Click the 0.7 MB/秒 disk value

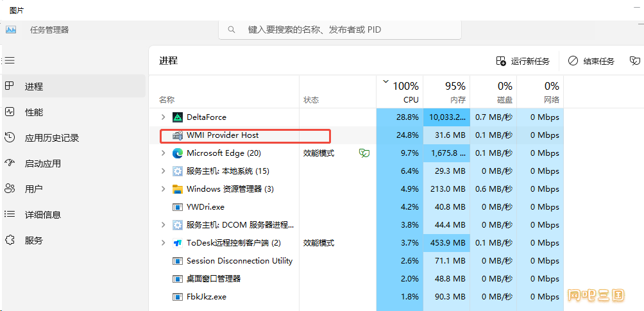[494, 117]
